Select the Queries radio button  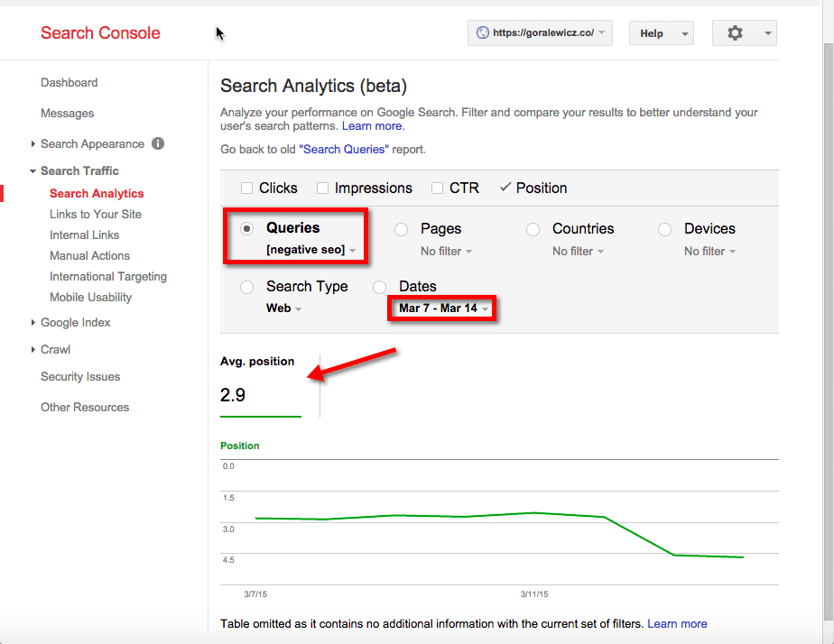[246, 228]
